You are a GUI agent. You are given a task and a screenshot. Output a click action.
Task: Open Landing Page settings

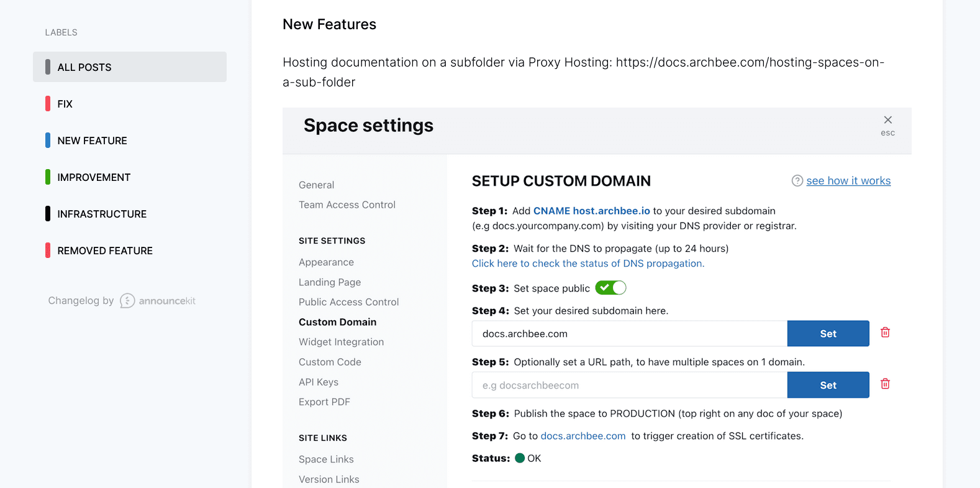[330, 282]
